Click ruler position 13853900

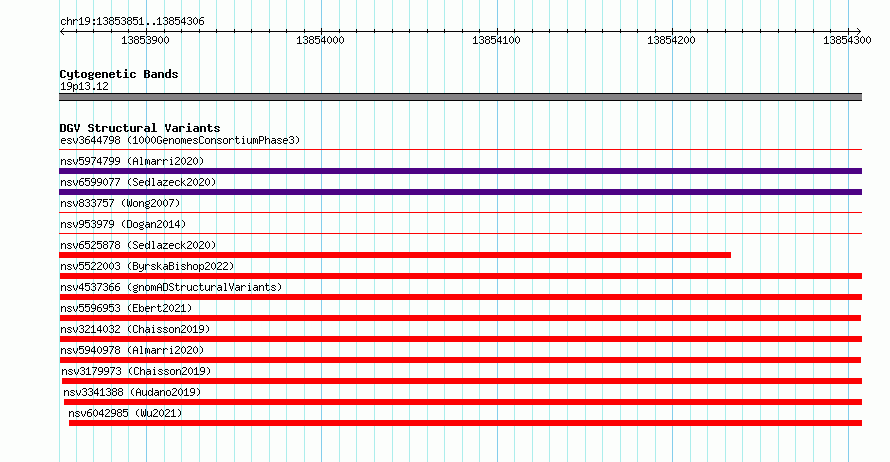click(x=145, y=40)
